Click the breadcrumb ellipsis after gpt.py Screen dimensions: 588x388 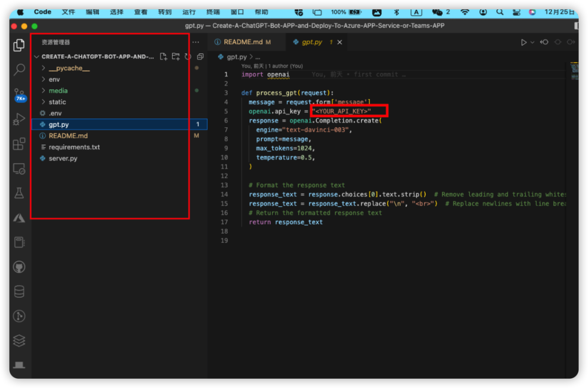pos(258,57)
